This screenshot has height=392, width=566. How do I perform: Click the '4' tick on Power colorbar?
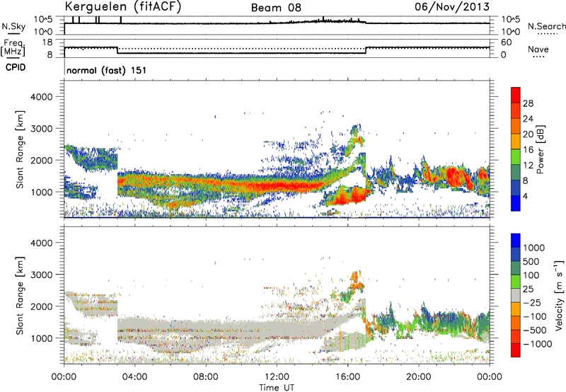point(526,197)
